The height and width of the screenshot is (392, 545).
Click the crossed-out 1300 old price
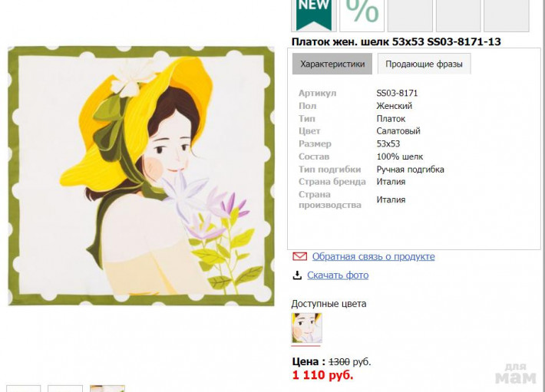point(339,362)
